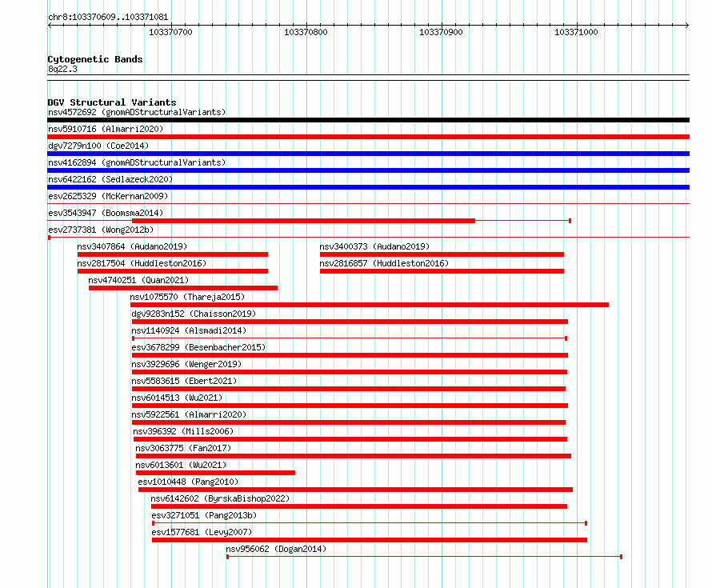712x588 pixels.
Task: Click the red nsv6142602 variant bar
Action: click(x=359, y=506)
